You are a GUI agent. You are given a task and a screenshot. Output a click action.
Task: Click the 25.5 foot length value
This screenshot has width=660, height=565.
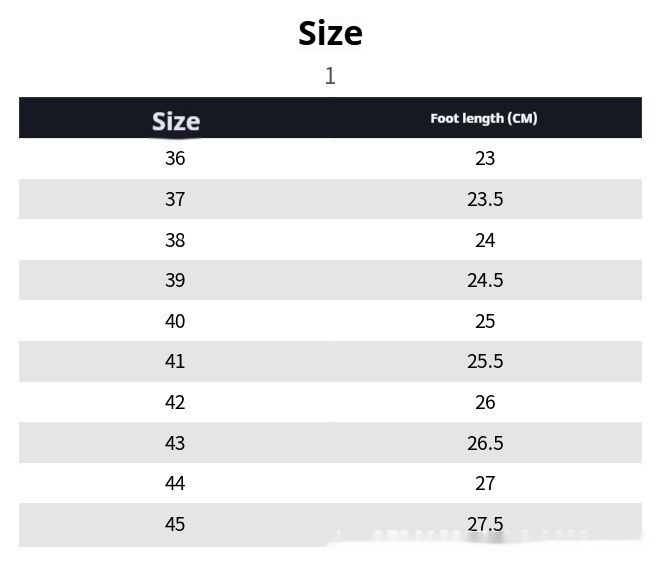pyautogui.click(x=485, y=361)
